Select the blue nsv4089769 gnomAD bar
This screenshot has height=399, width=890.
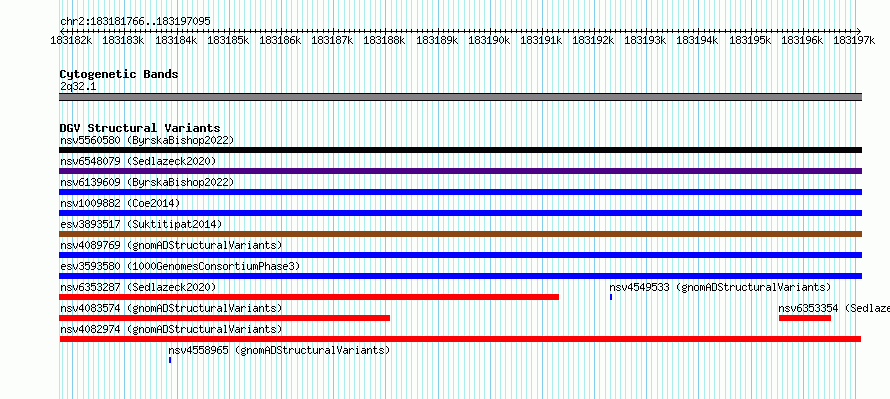[460, 255]
